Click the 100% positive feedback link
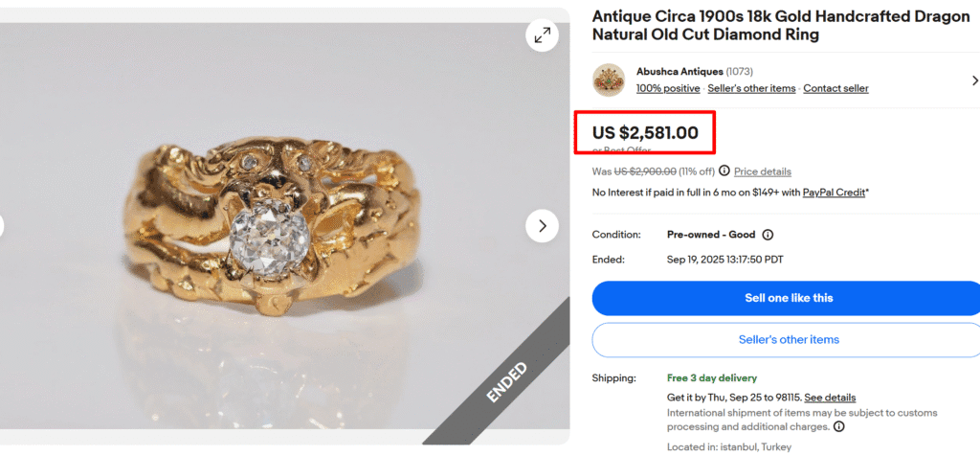This screenshot has width=980, height=456. point(668,88)
